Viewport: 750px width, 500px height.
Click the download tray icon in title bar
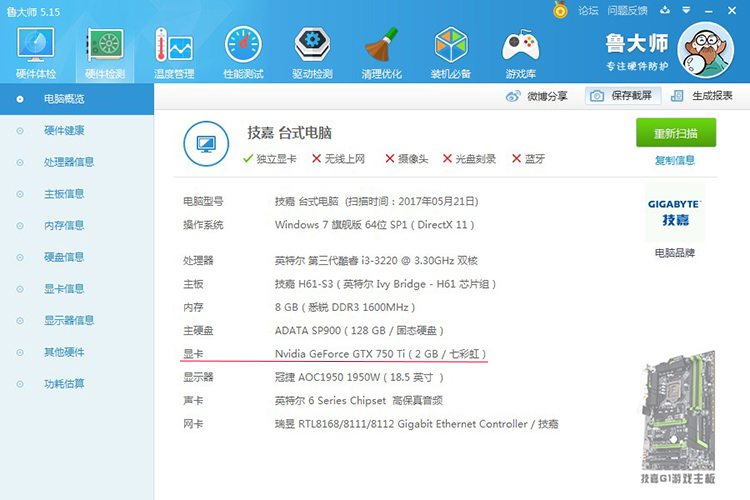[x=665, y=10]
